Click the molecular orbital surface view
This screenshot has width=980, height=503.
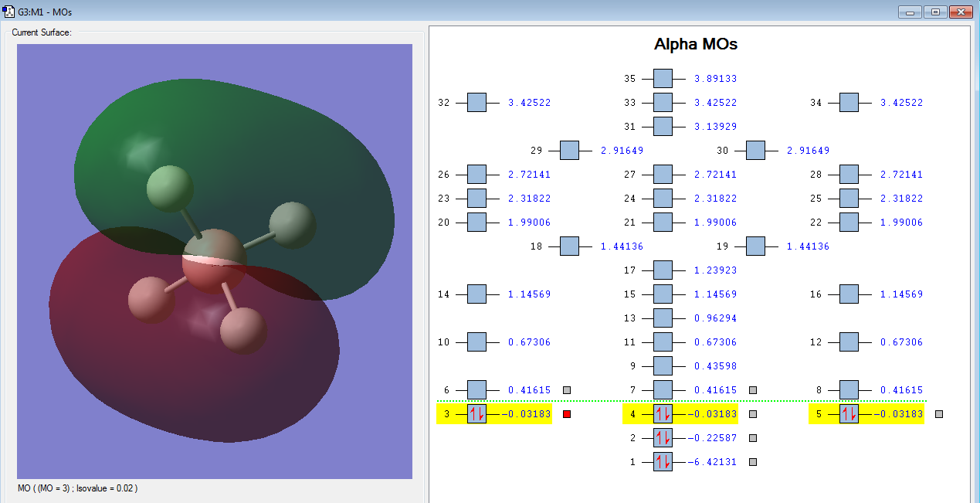tap(215, 261)
